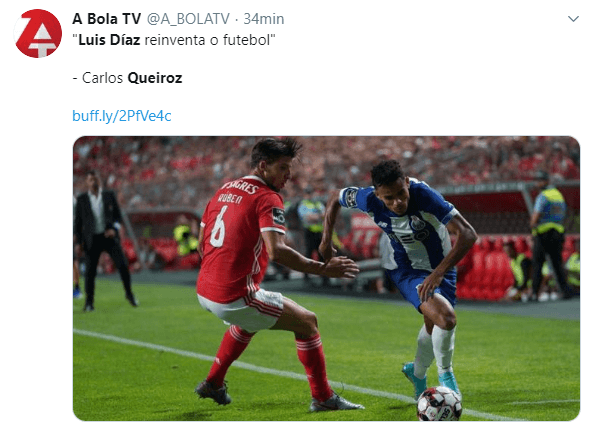Open the football match photo
The height and width of the screenshot is (430, 590).
(326, 278)
